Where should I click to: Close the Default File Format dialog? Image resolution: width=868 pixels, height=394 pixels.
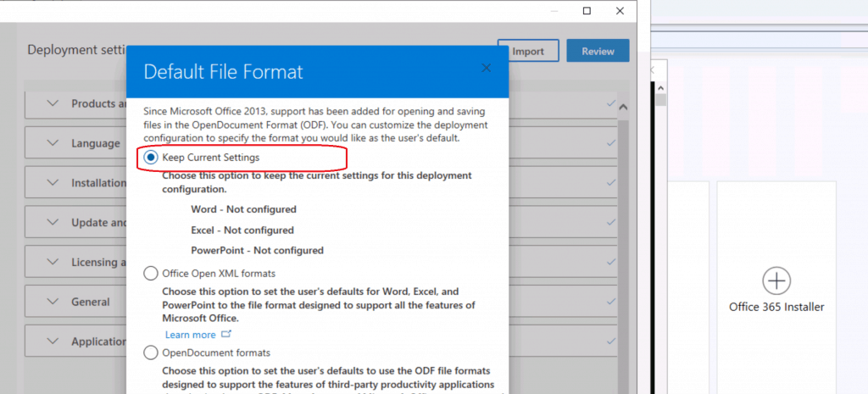(x=486, y=68)
